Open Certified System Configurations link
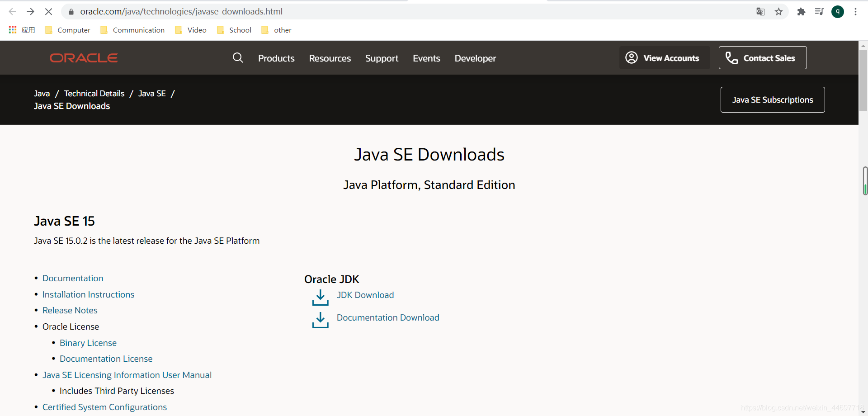 coord(104,407)
